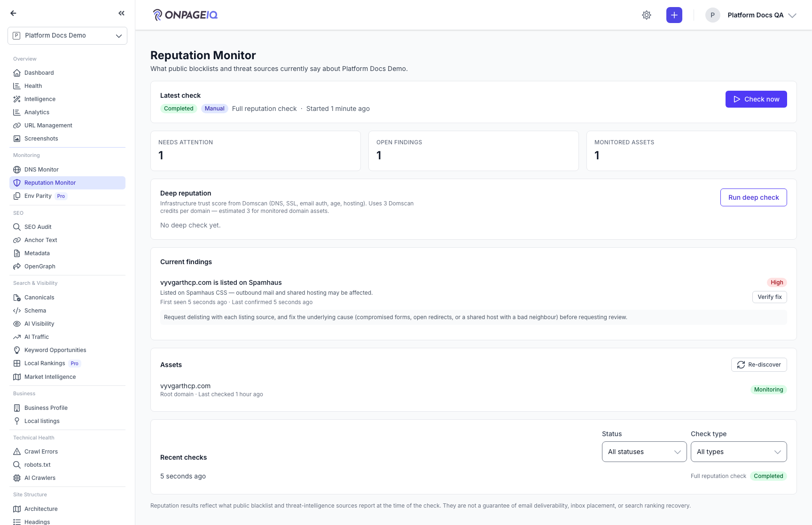This screenshot has width=812, height=525.
Task: Click the AI Visibility eye icon
Action: tap(17, 324)
